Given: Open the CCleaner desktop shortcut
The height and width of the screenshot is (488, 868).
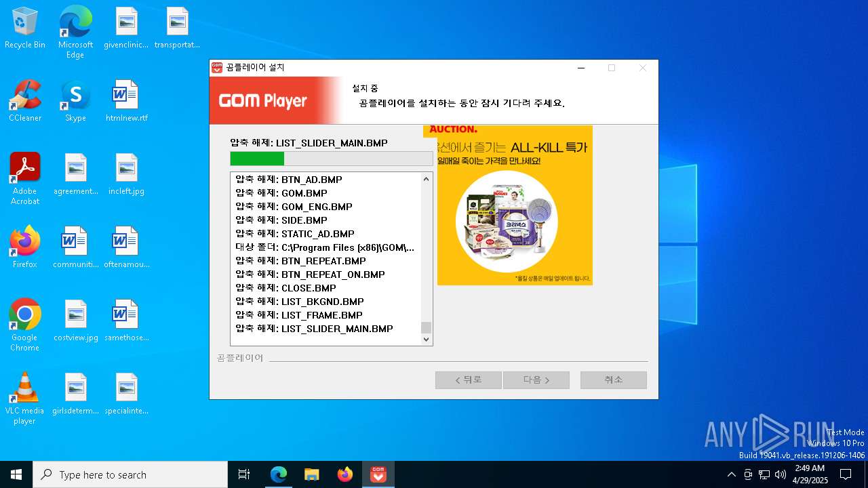Looking at the screenshot, I should point(25,102).
